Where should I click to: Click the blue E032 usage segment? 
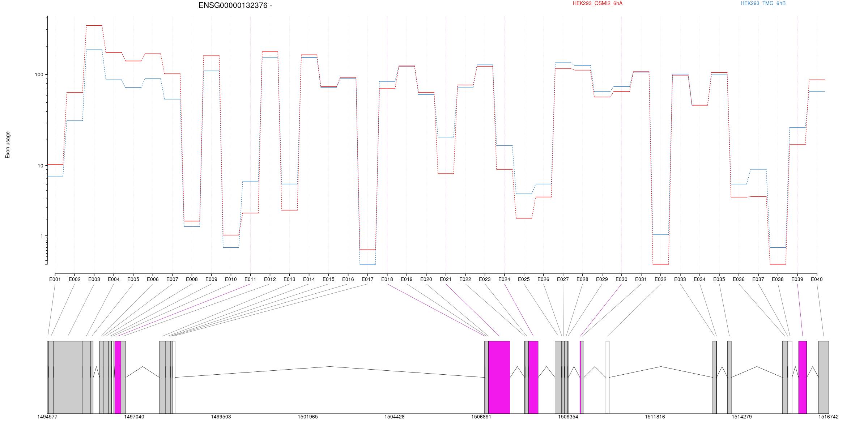click(x=660, y=235)
